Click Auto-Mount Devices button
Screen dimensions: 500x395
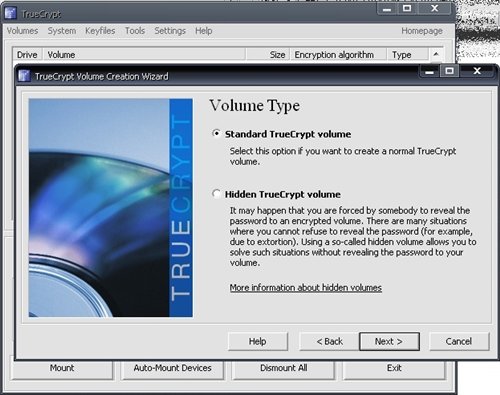click(x=172, y=369)
